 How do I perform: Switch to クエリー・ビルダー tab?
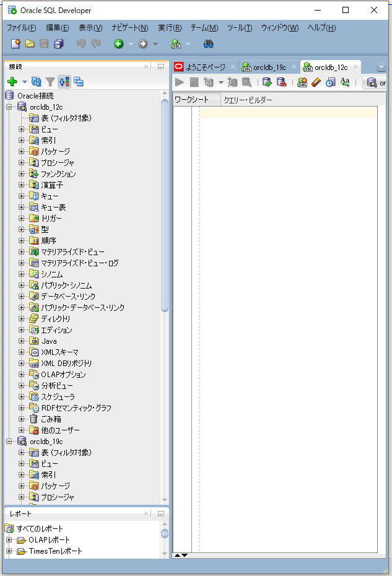[248, 100]
